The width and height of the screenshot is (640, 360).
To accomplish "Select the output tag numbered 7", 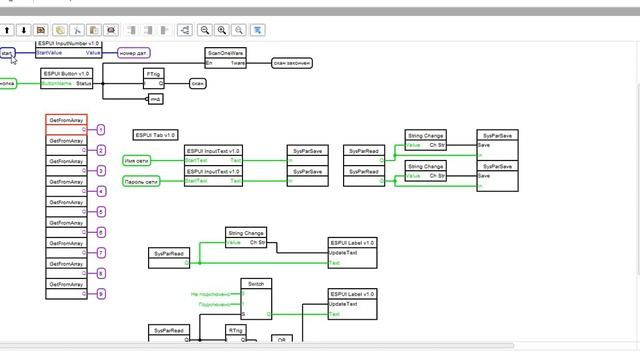I will coord(101,253).
